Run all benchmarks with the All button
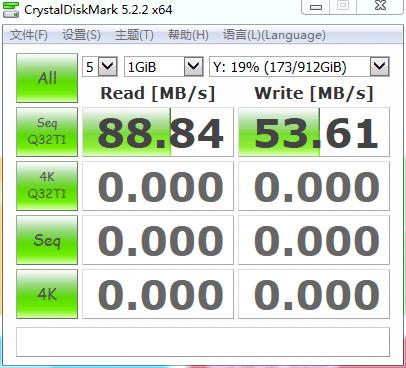Image resolution: width=406 pixels, height=368 pixels. 47,78
